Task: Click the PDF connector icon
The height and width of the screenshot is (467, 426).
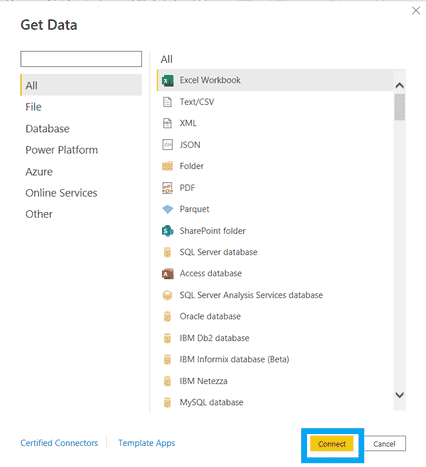Action: pos(167,188)
